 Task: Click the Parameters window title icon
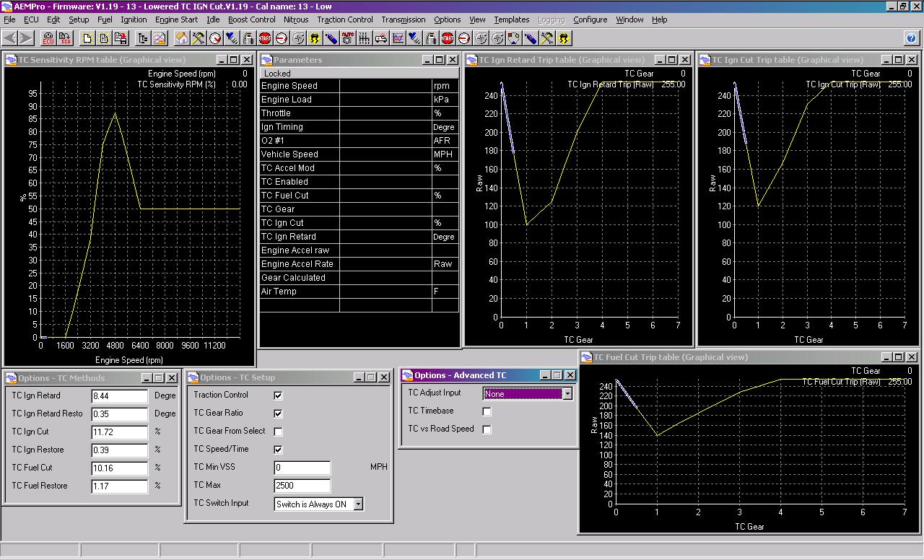(267, 60)
